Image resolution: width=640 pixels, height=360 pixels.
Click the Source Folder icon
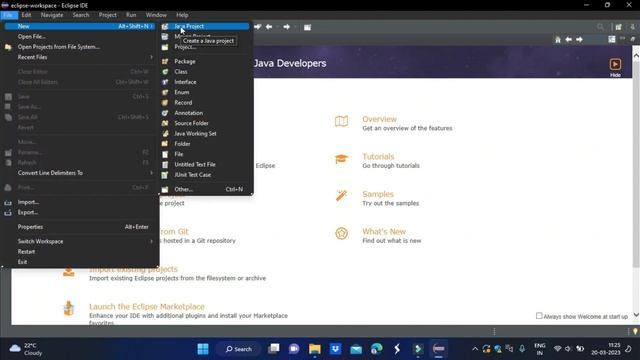[165, 123]
